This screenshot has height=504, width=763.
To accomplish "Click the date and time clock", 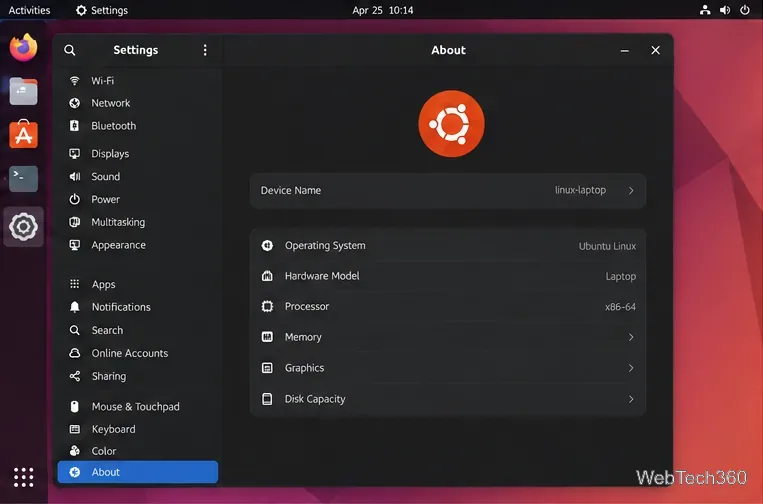I will [x=382, y=10].
